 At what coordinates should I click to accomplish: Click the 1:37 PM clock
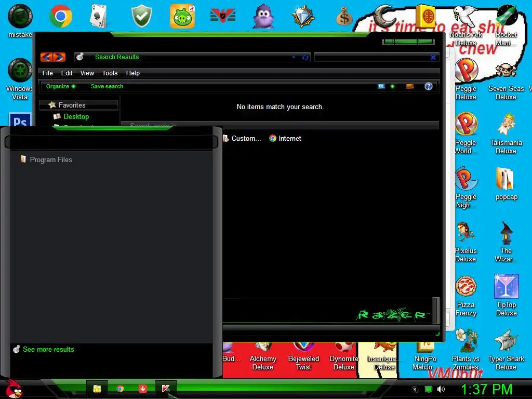tap(486, 389)
